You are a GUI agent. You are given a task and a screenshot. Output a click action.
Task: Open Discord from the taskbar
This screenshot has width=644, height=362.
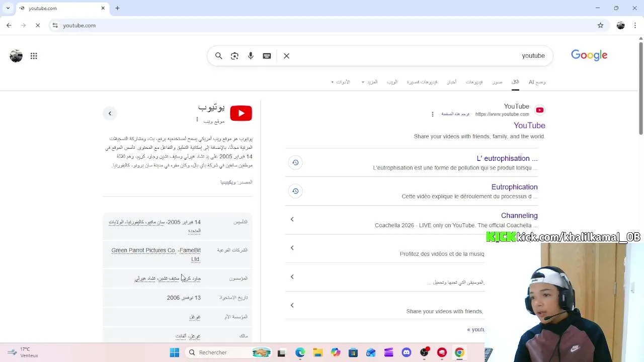(x=407, y=352)
